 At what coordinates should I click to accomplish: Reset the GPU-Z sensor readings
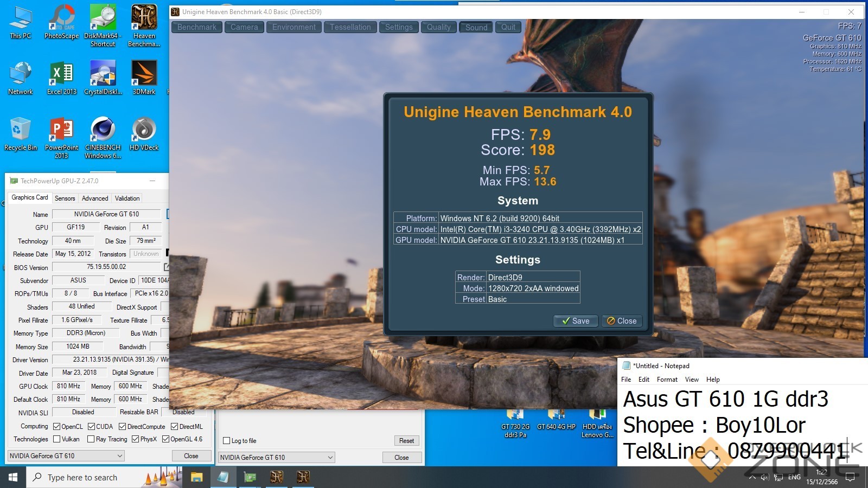coord(406,441)
